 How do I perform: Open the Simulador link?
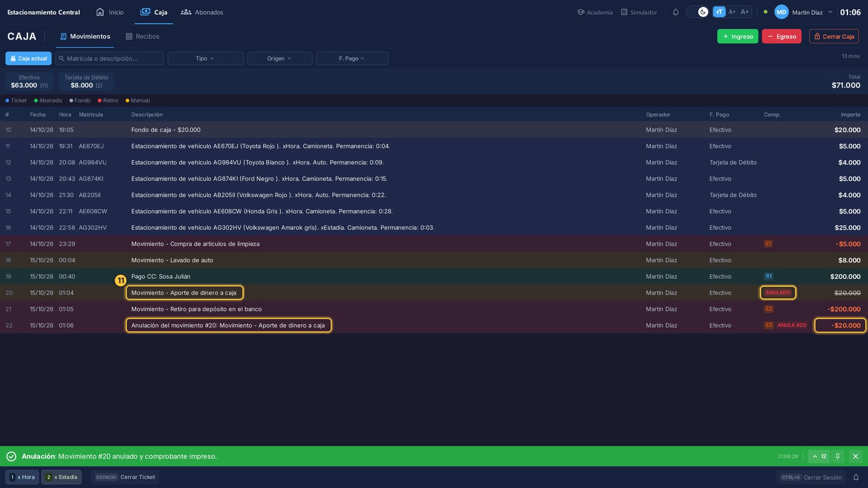[639, 12]
